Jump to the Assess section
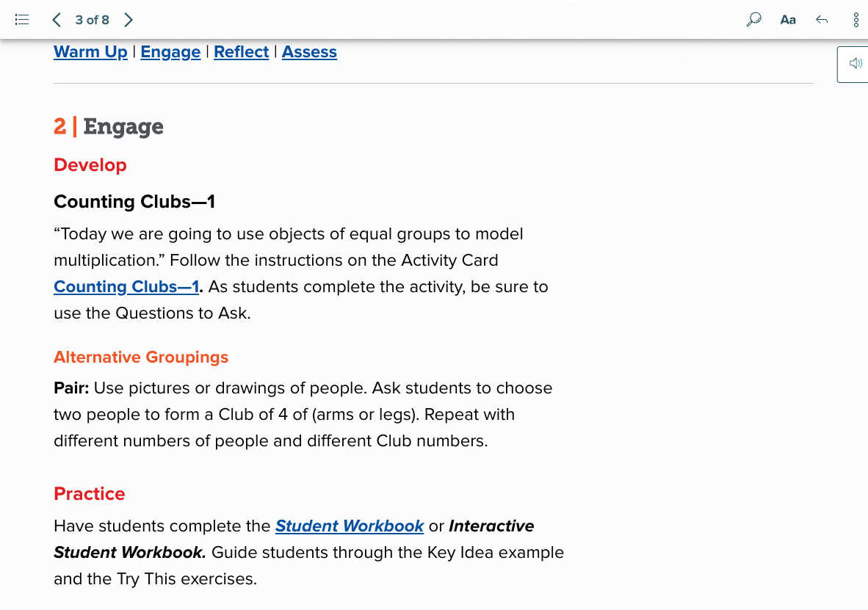This screenshot has height=610, width=868. coord(309,52)
